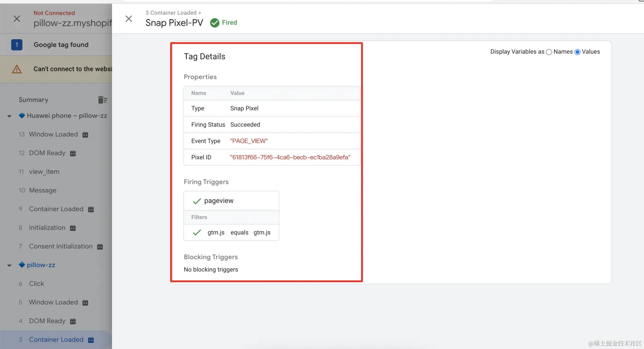Image resolution: width=644 pixels, height=349 pixels.
Task: Click the warning triangle icon
Action: click(17, 69)
